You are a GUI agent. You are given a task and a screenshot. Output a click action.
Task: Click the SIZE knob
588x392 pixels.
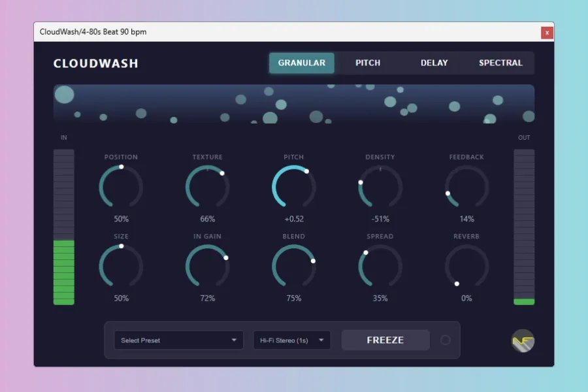(x=121, y=267)
